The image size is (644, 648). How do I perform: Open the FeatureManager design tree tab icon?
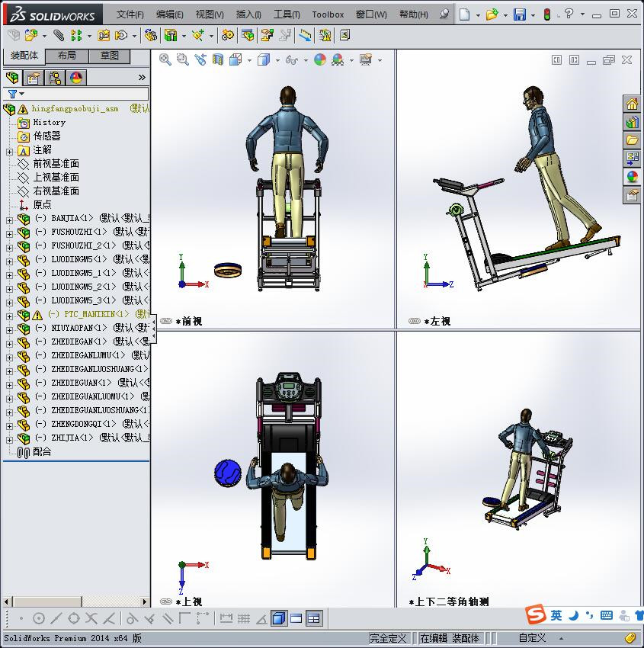(x=12, y=77)
